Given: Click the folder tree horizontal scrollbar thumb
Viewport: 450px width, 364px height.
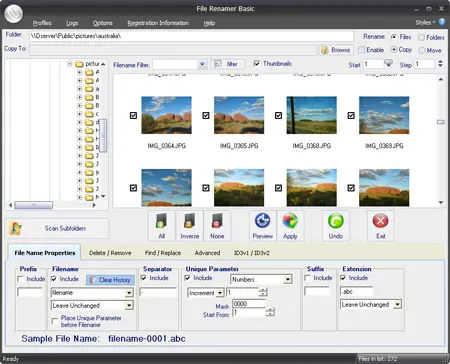Looking at the screenshot, I should (33, 205).
